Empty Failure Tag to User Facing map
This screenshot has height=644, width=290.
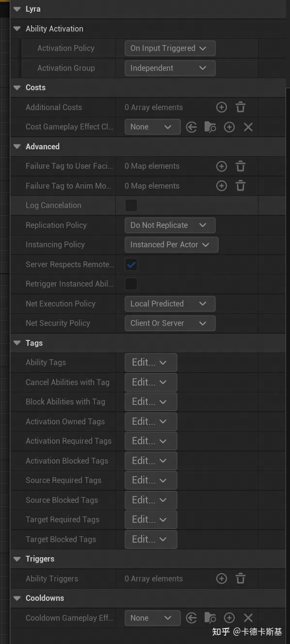[x=241, y=166]
